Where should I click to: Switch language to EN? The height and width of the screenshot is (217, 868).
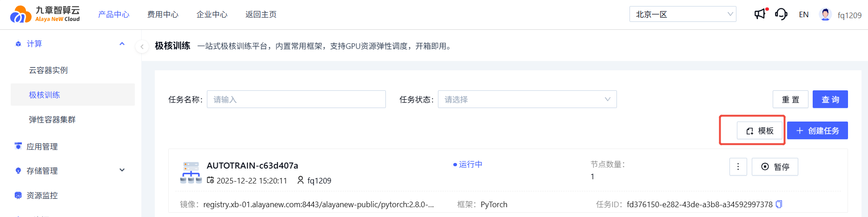tap(803, 14)
